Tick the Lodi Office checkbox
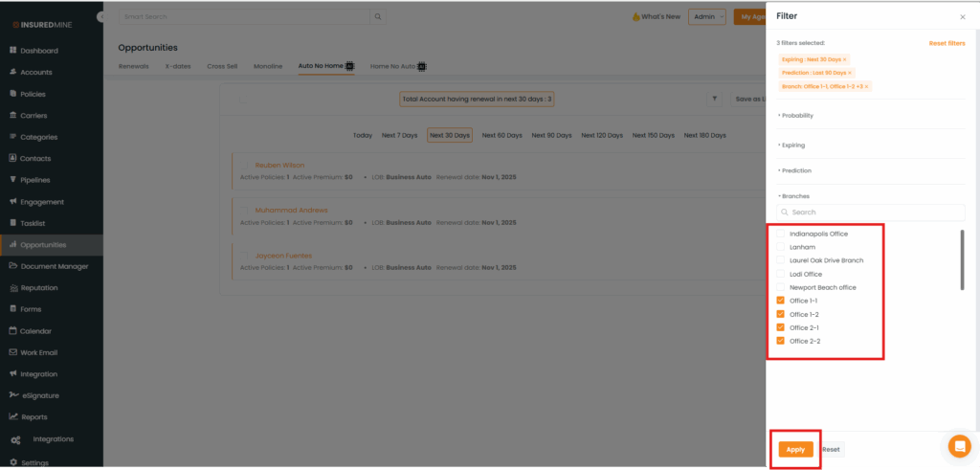This screenshot has height=470, width=980. 780,274
